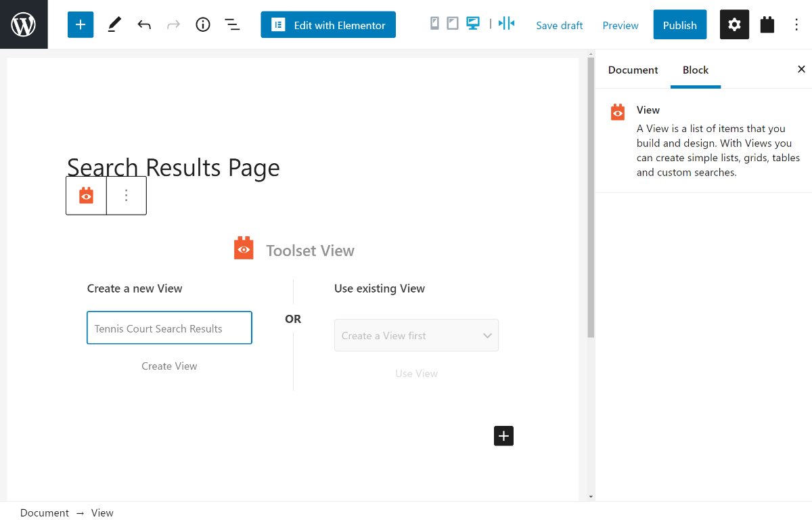
Task: Open the WordPress logo menu
Action: coord(24,24)
